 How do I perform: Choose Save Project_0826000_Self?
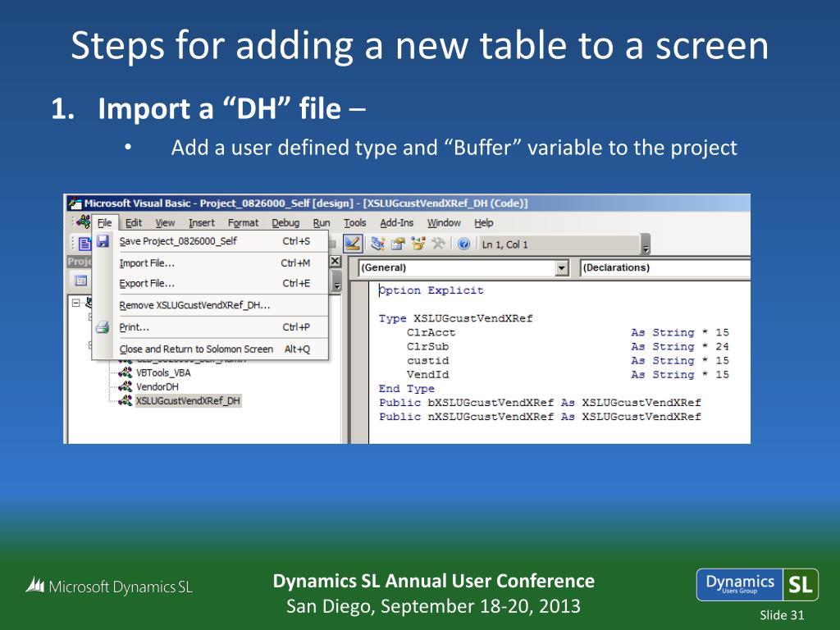point(210,241)
